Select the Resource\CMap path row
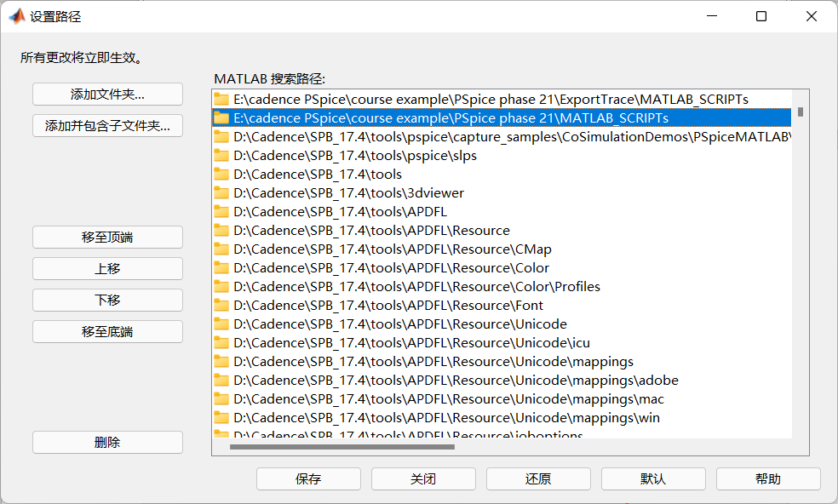Viewport: 838px width, 504px height. (502, 249)
